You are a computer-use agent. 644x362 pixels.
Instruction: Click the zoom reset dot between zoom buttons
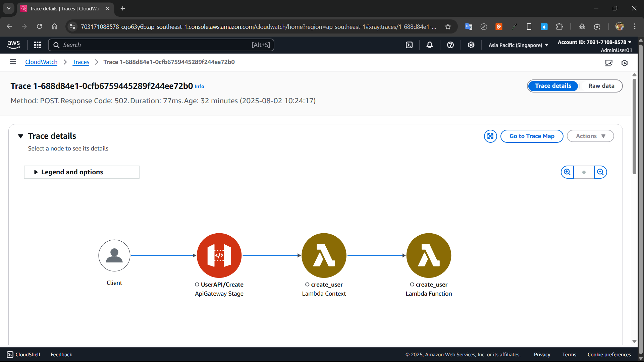584,172
